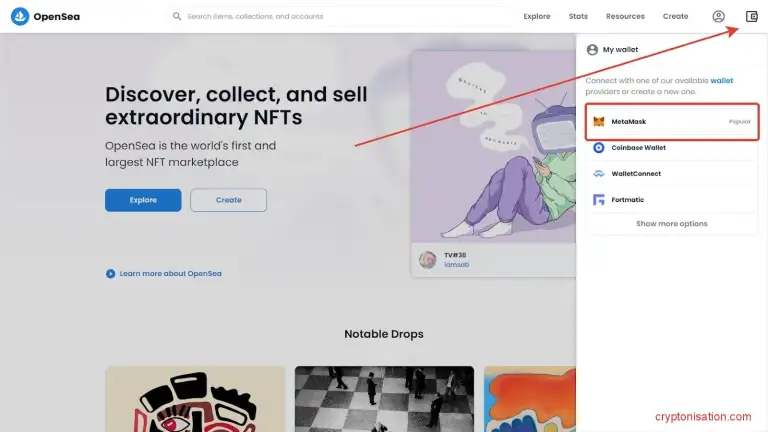The image size is (768, 432).
Task: Open the My wallet header dropdown
Action: coord(612,49)
